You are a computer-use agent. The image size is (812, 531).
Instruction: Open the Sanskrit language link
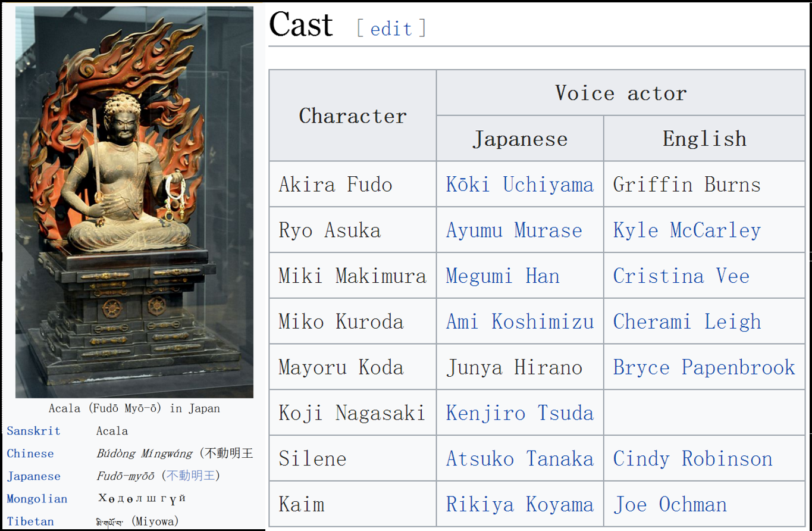point(33,431)
